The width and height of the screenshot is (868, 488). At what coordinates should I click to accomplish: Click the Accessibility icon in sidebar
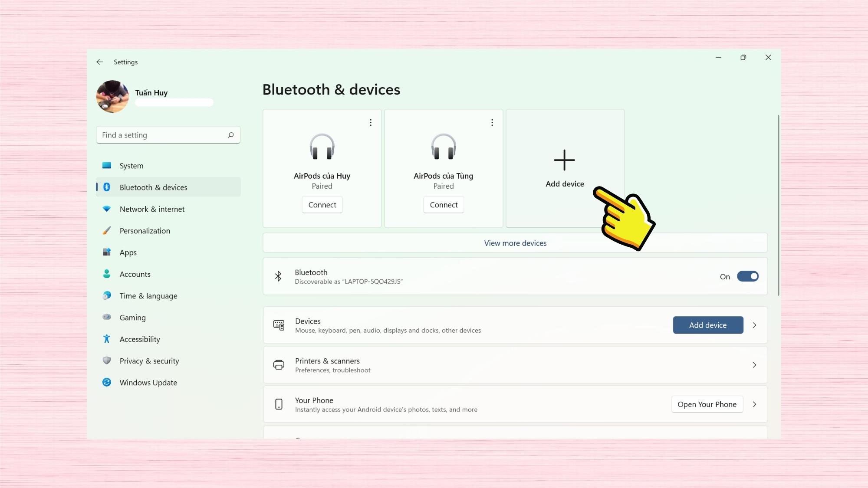click(x=107, y=339)
